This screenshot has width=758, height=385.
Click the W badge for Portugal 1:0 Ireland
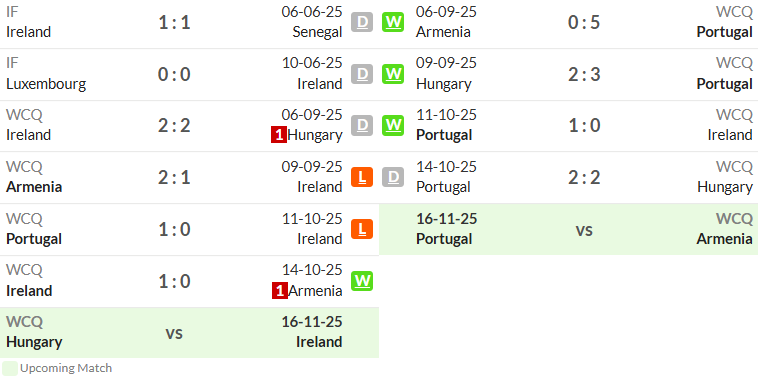[393, 125]
